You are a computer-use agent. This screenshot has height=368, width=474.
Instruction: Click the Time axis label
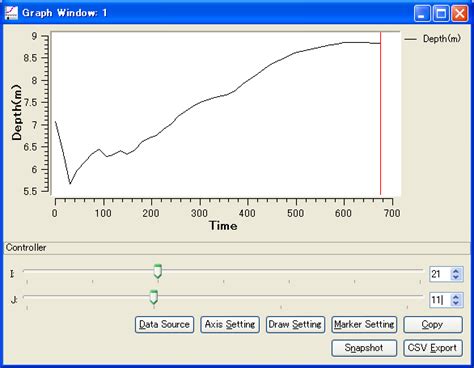point(223,226)
